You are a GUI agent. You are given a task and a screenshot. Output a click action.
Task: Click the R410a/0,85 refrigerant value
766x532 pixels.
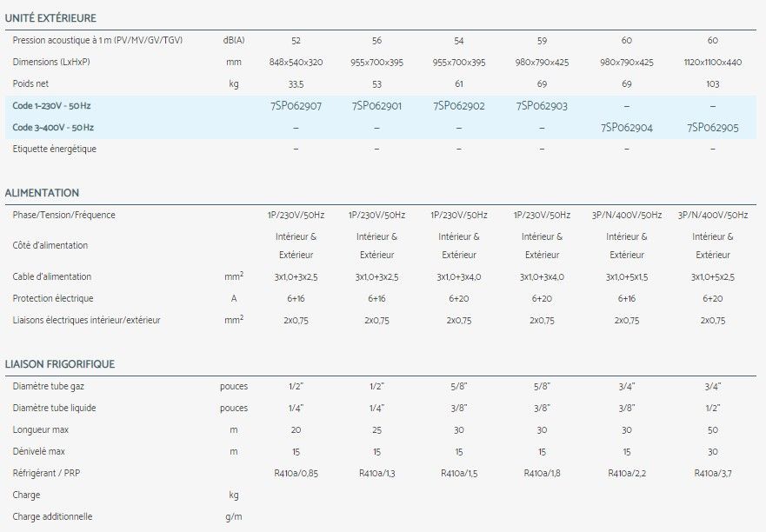[x=296, y=474]
